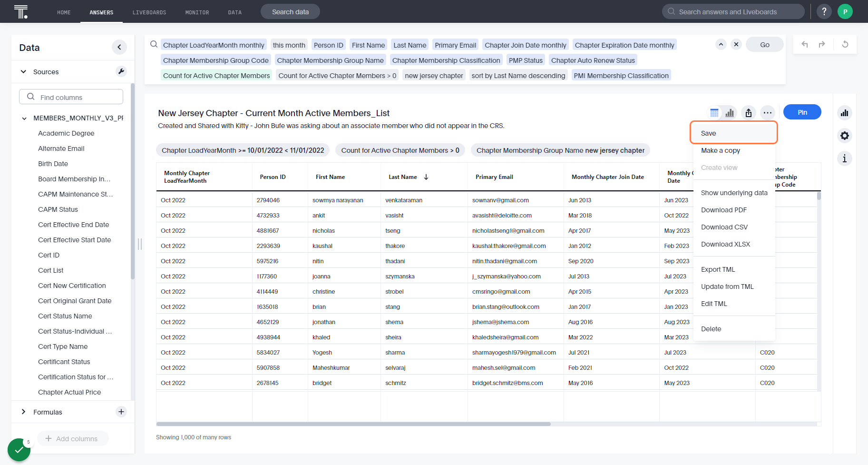Expand the Formulas section

pyautogui.click(x=23, y=412)
